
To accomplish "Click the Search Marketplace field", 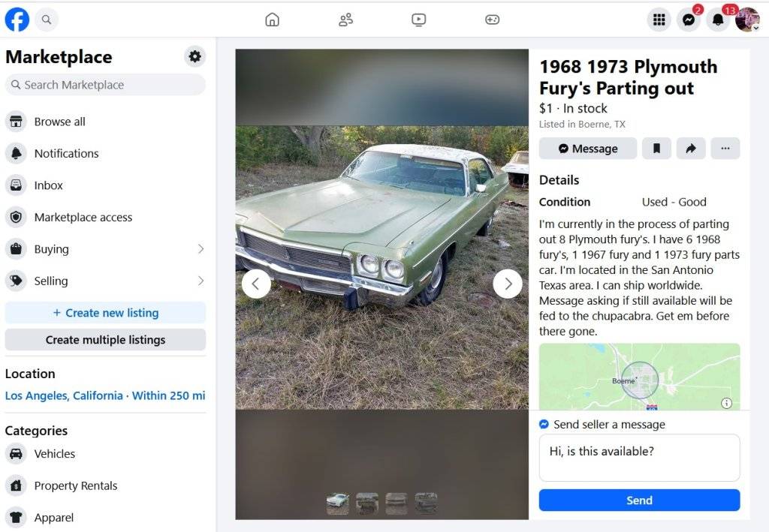I will [105, 85].
